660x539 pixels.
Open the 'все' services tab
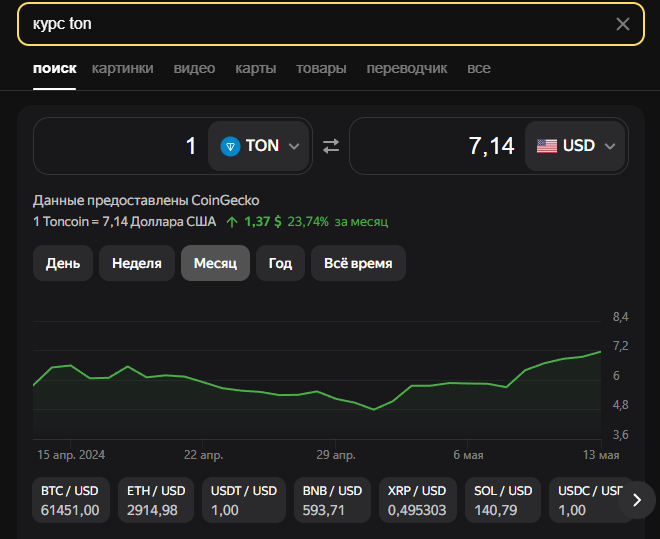(479, 68)
